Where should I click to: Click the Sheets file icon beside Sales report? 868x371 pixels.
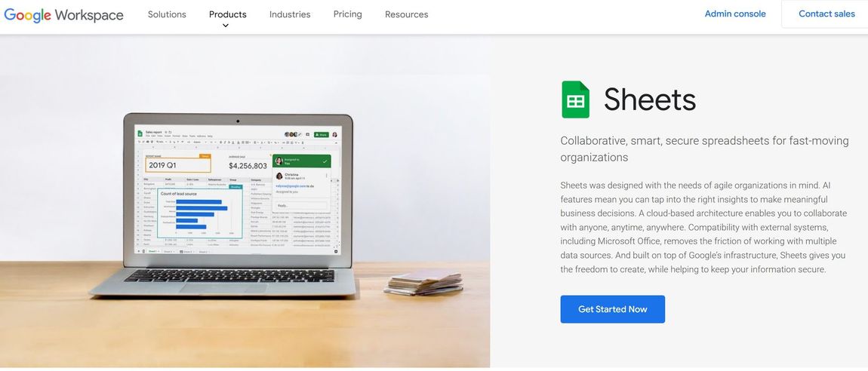click(x=140, y=133)
